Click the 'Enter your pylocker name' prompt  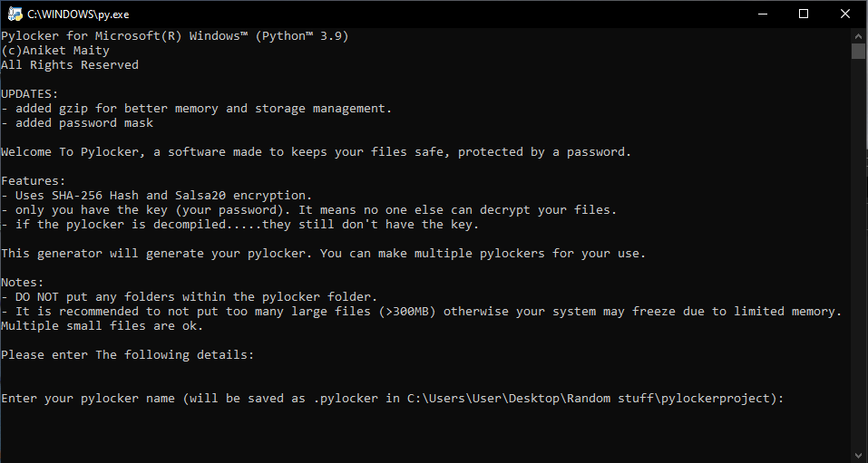coord(393,399)
